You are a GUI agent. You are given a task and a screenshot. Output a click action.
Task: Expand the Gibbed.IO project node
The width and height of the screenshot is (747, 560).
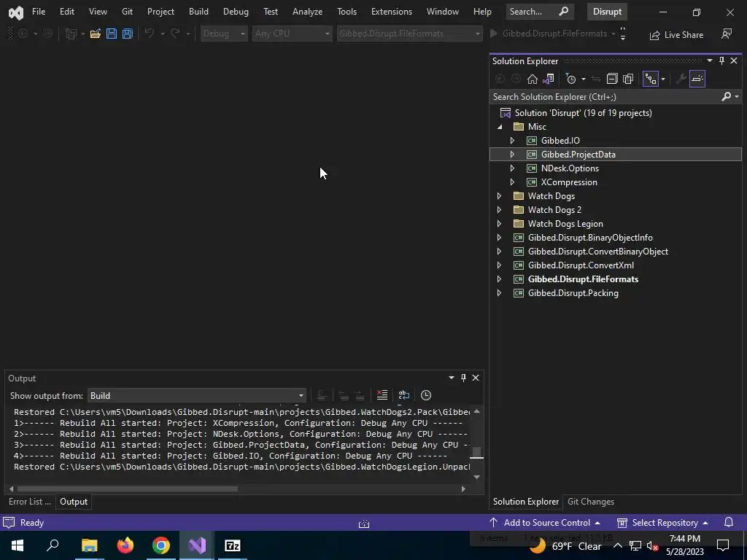pos(512,141)
